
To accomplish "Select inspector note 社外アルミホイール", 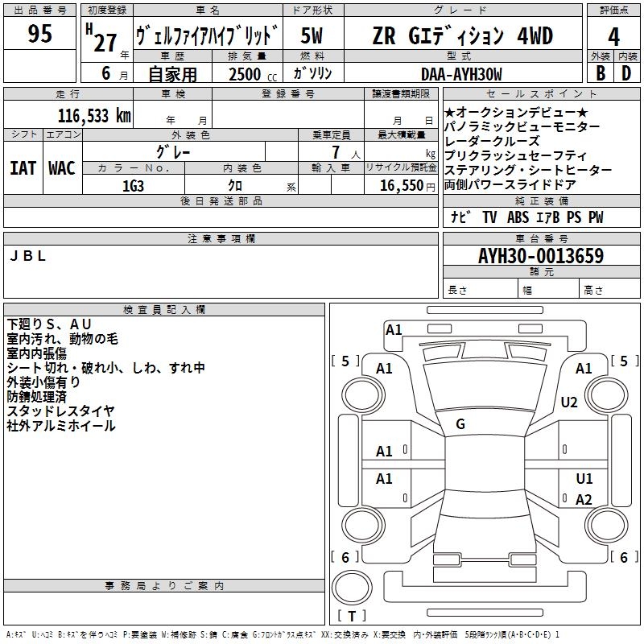I will (x=61, y=426).
